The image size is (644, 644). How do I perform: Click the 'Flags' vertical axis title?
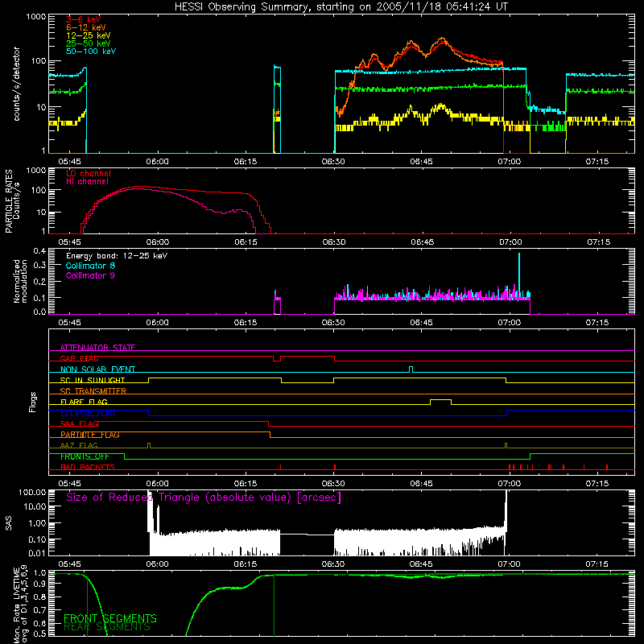33,402
